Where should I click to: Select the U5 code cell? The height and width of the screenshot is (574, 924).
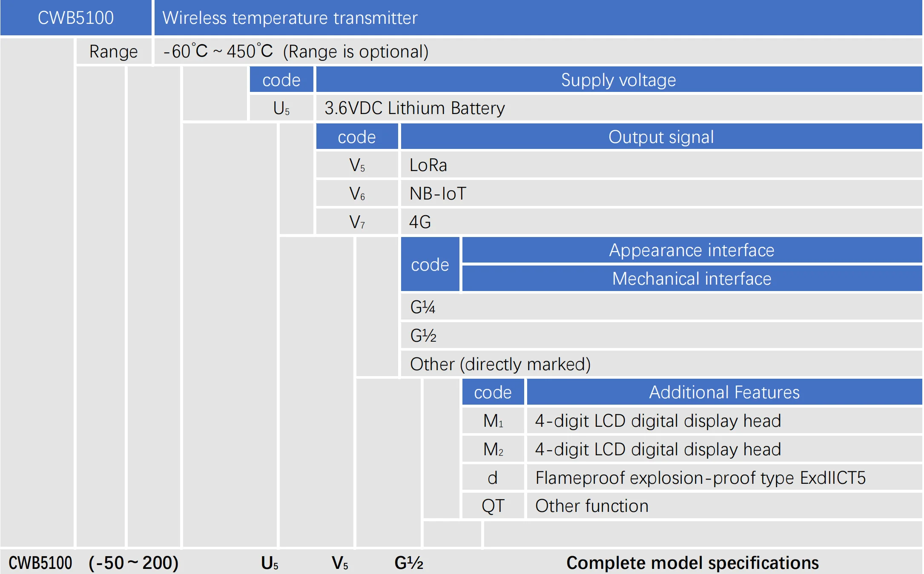[281, 108]
